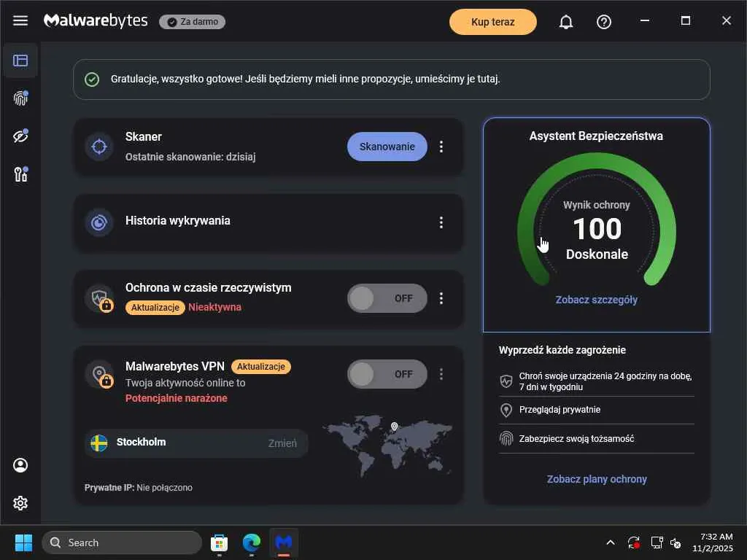Click the muted volume tray icon
The width and height of the screenshot is (747, 560).
click(x=676, y=542)
